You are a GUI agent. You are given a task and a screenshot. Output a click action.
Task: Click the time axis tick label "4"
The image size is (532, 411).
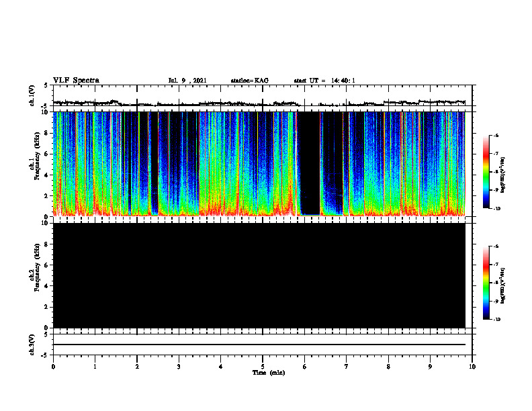pos(221,367)
